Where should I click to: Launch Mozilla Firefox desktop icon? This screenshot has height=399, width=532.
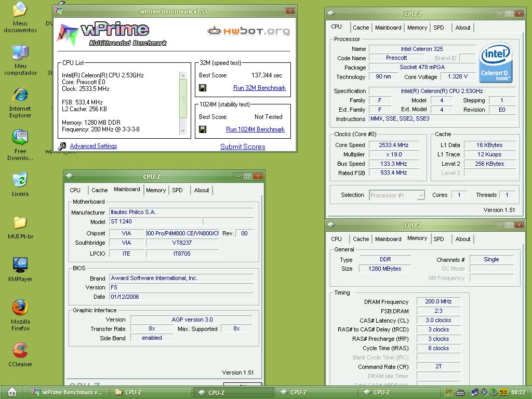[x=20, y=315]
